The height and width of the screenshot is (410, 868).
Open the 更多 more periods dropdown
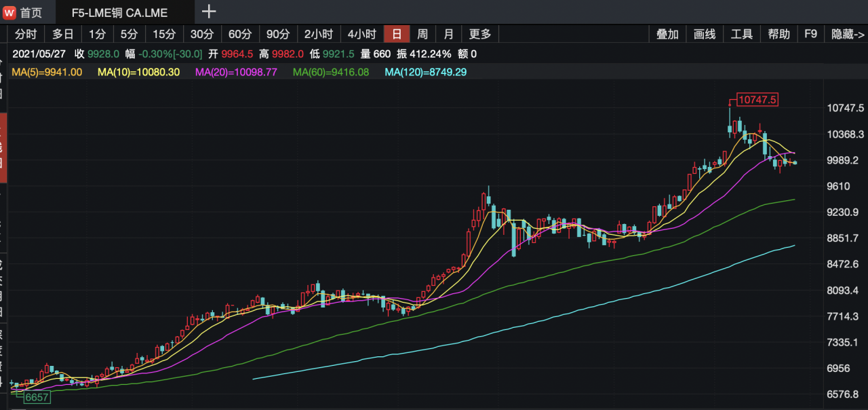(480, 34)
